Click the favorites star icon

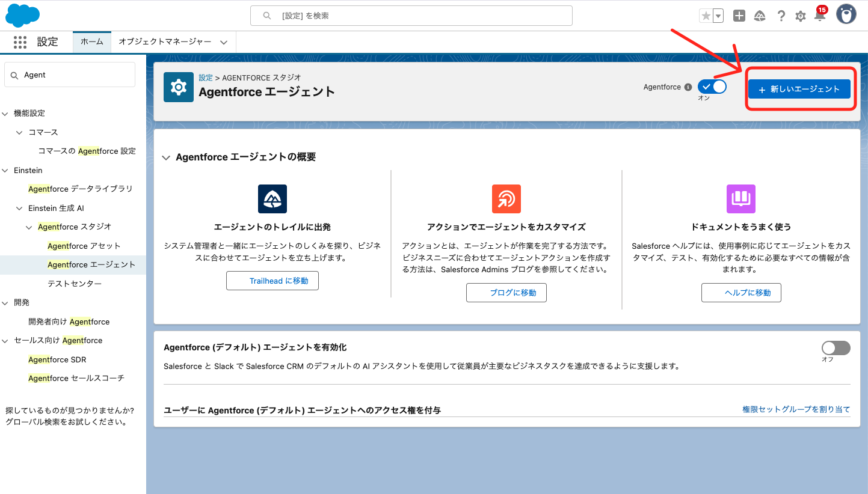coord(706,16)
